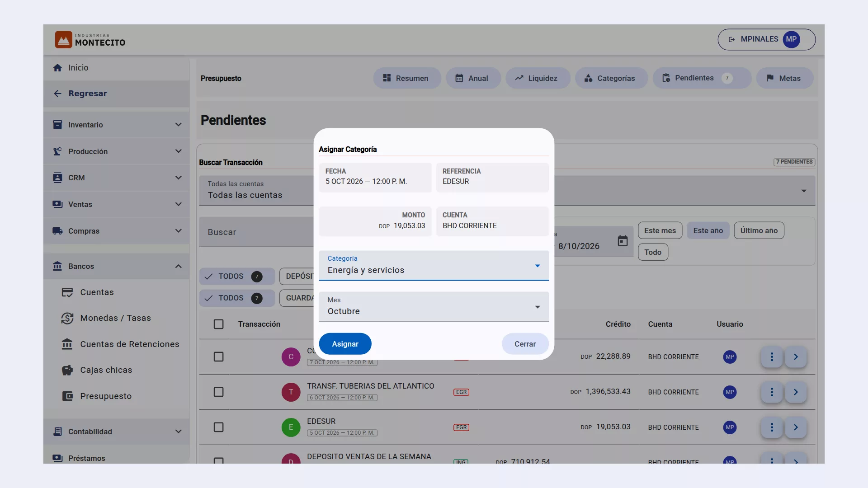This screenshot has height=488, width=868.
Task: Click the Monedas / Tasas currency icon
Action: pyautogui.click(x=67, y=318)
